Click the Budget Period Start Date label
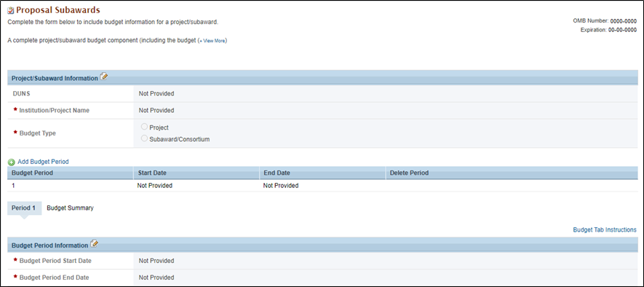The width and height of the screenshot is (644, 287). (x=55, y=261)
